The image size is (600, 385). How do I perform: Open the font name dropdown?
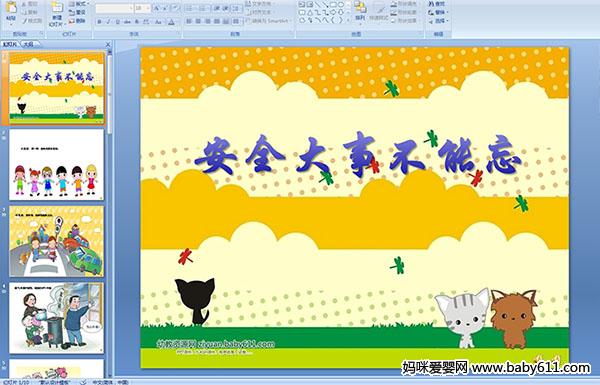130,8
